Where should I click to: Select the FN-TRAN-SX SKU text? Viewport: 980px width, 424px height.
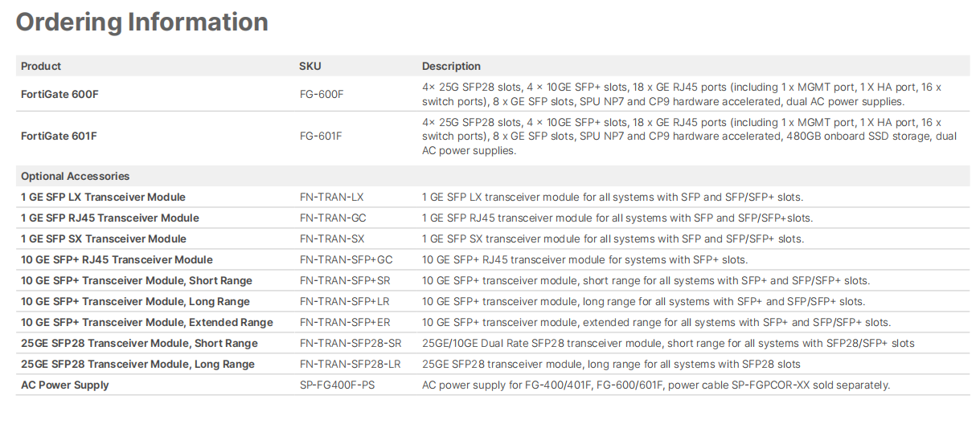(332, 238)
